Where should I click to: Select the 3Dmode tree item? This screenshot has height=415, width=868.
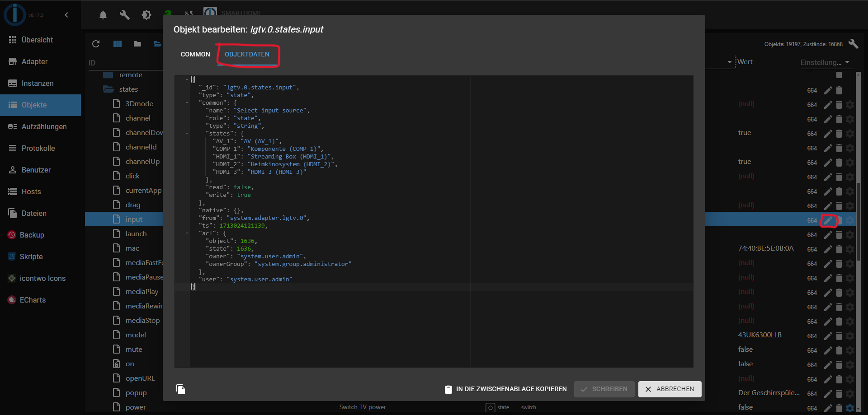[x=139, y=104]
